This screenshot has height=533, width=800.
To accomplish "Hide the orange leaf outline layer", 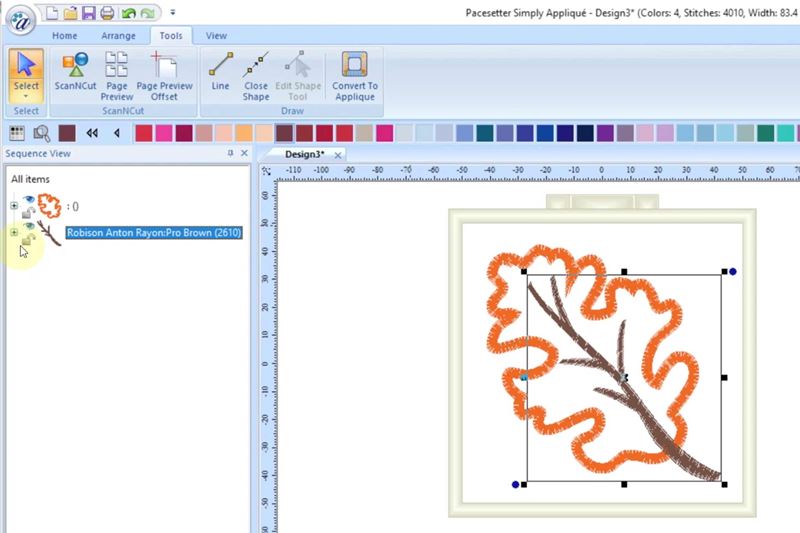I will coord(28,199).
